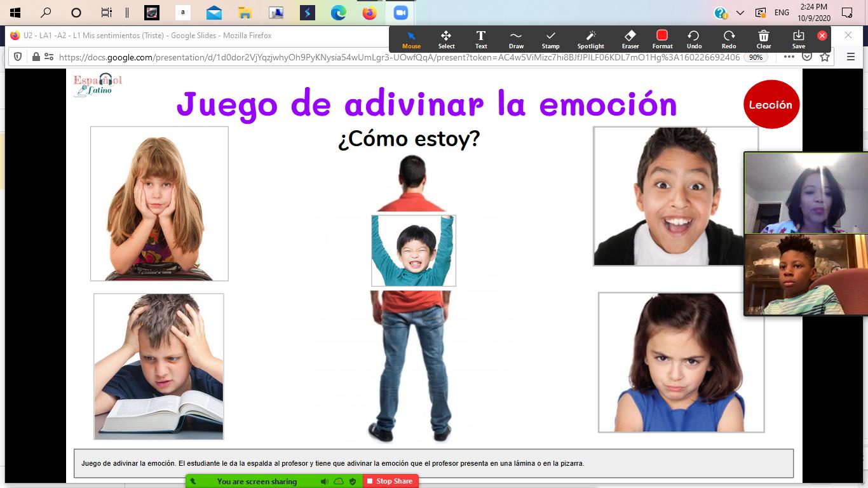Open the red Format color options
The image size is (868, 488).
[x=662, y=39]
